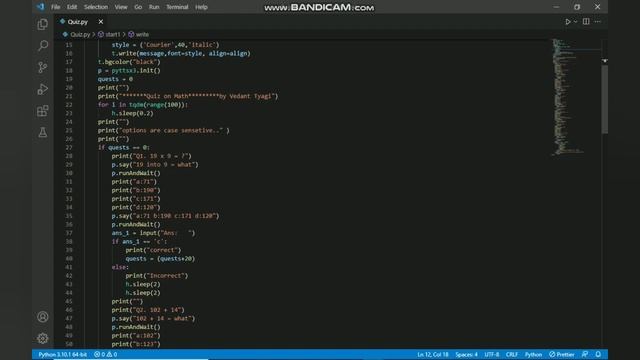Open the editor More Actions menu
The width and height of the screenshot is (640, 360).
click(x=598, y=22)
